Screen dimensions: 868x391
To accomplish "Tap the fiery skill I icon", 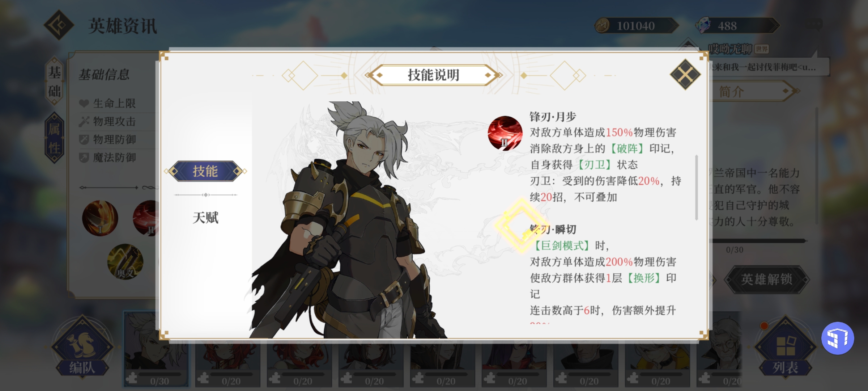I will [x=100, y=218].
